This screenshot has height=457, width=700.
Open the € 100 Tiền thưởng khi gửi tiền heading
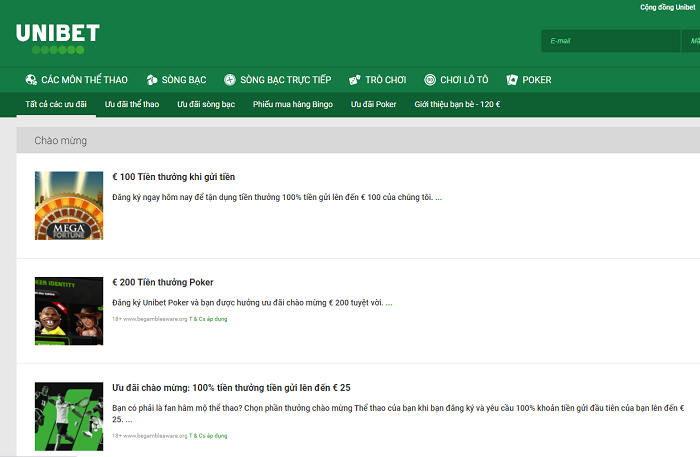174,177
